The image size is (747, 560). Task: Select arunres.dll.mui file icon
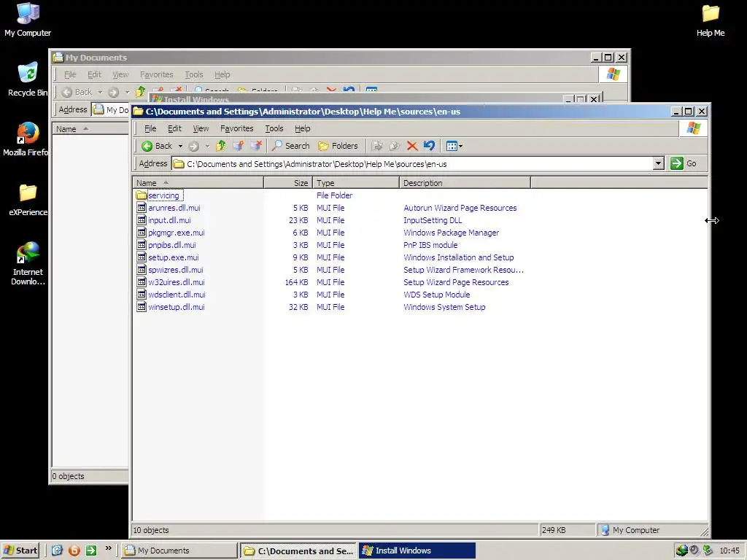pyautogui.click(x=142, y=208)
